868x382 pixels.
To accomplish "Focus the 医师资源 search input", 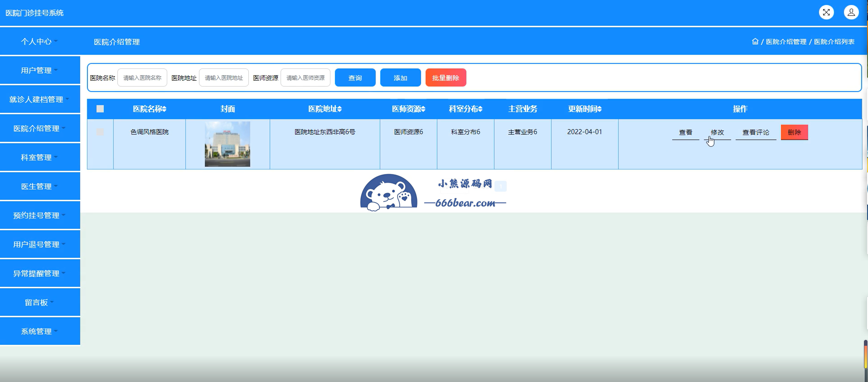I will 305,77.
